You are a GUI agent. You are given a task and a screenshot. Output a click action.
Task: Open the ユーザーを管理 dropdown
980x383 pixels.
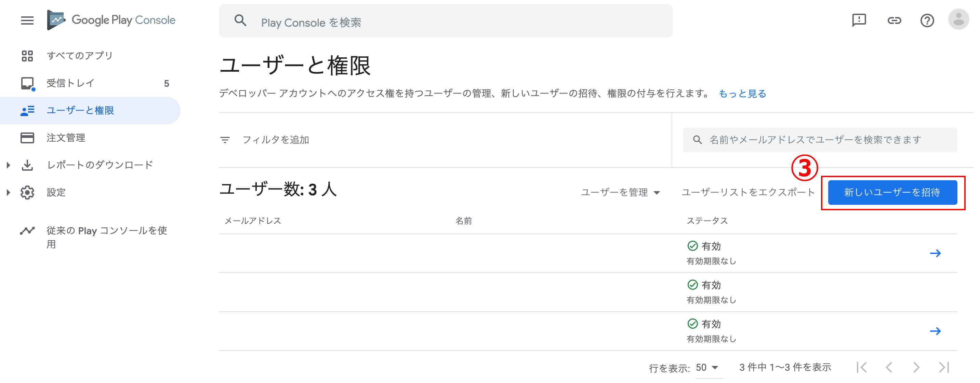tap(620, 192)
